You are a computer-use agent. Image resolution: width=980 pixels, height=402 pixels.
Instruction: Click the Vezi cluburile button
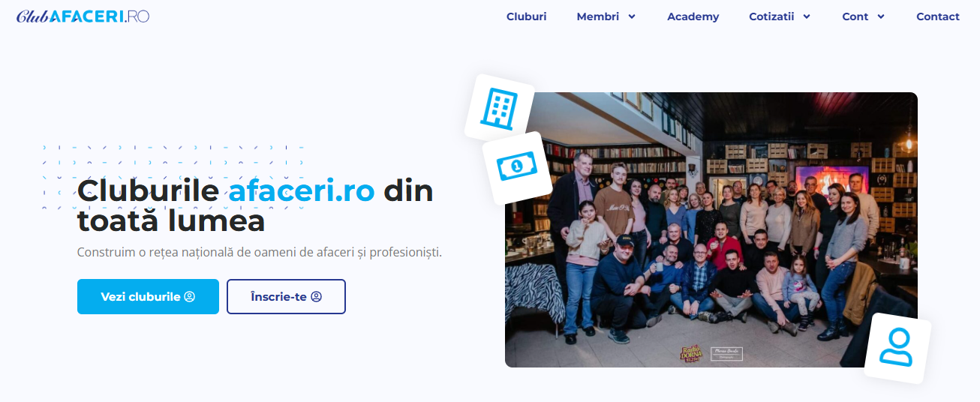coord(148,296)
